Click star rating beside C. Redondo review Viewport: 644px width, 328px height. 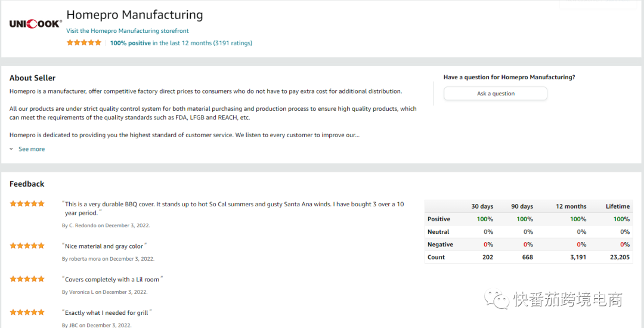pyautogui.click(x=27, y=203)
